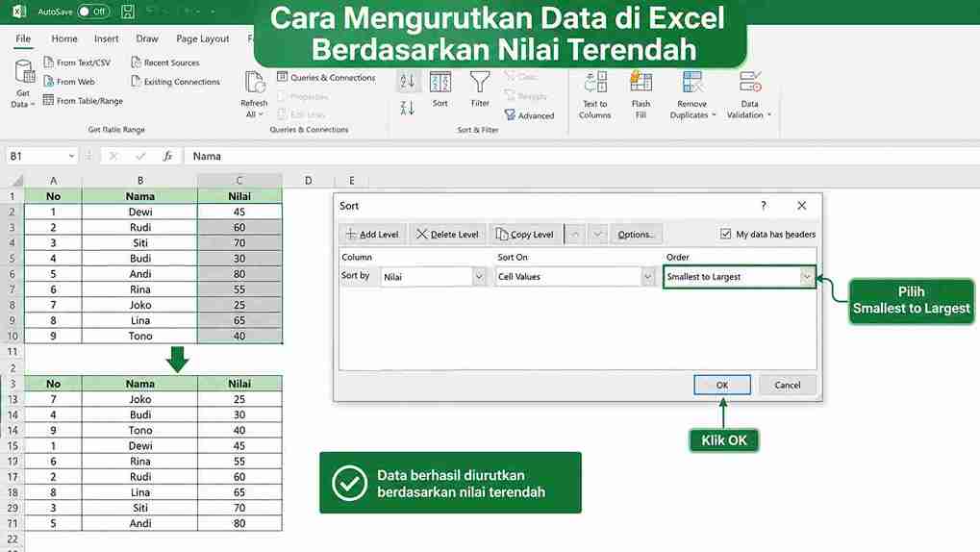Open Advanced filter options
980x552 pixels.
(529, 115)
